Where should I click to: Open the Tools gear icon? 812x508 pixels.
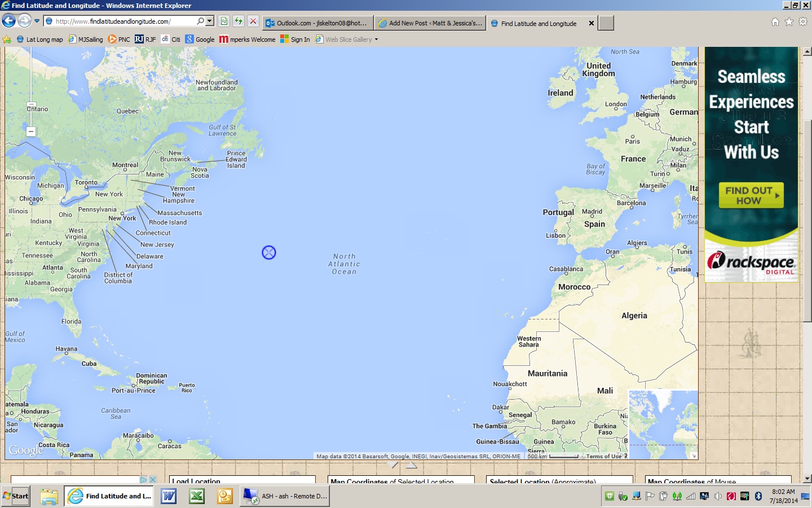point(803,22)
